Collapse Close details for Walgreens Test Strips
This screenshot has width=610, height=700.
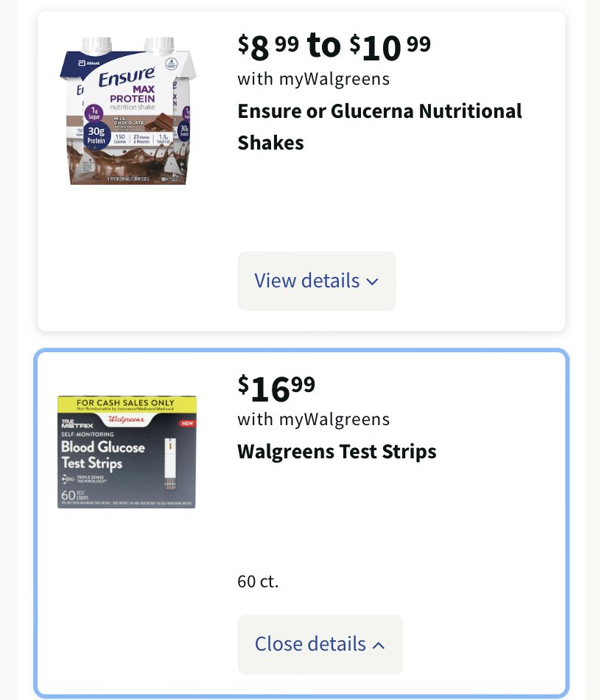[x=320, y=644]
